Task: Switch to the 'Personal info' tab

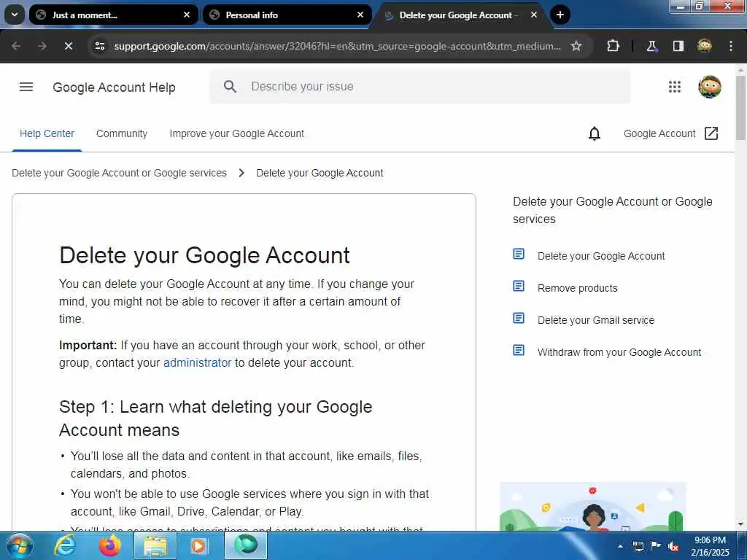Action: pos(287,15)
